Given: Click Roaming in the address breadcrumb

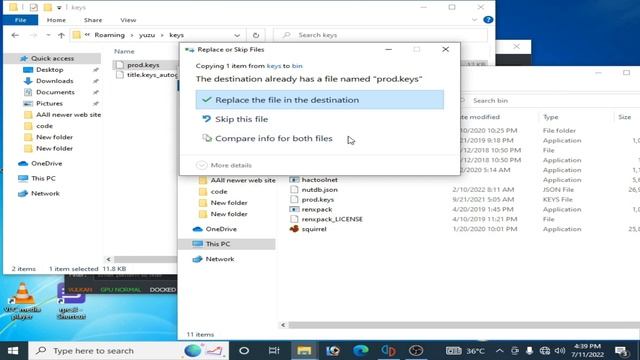Looking at the screenshot, I should (109, 35).
